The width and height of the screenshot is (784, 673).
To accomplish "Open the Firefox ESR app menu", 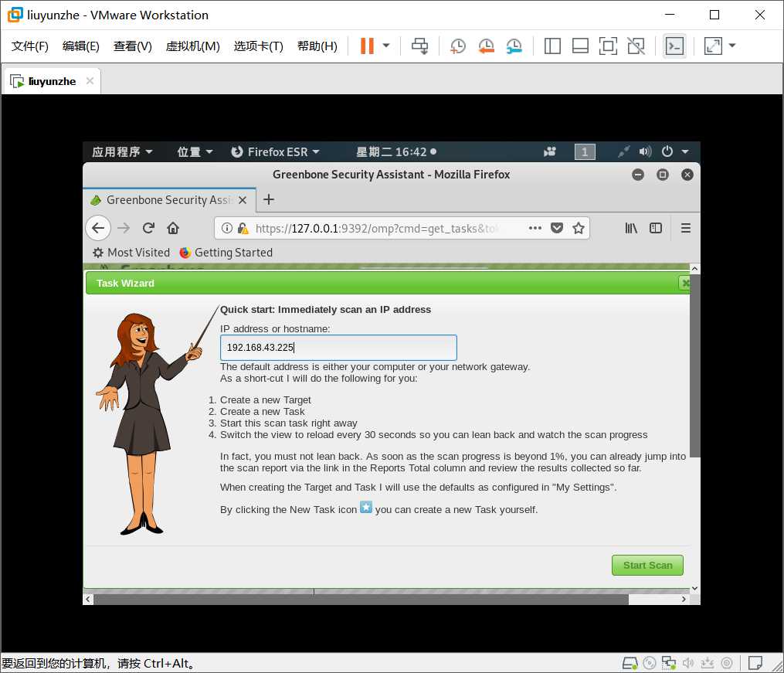I will [x=275, y=152].
